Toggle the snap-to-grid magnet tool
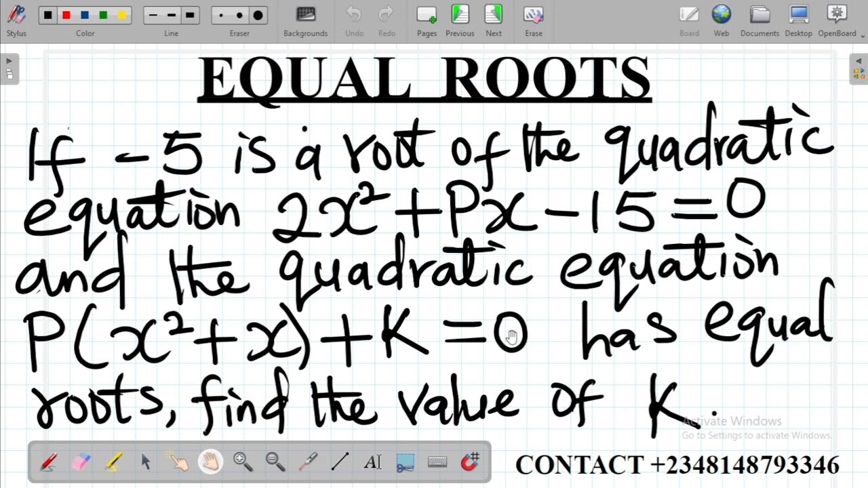Screen dimensions: 868x488 [470, 462]
